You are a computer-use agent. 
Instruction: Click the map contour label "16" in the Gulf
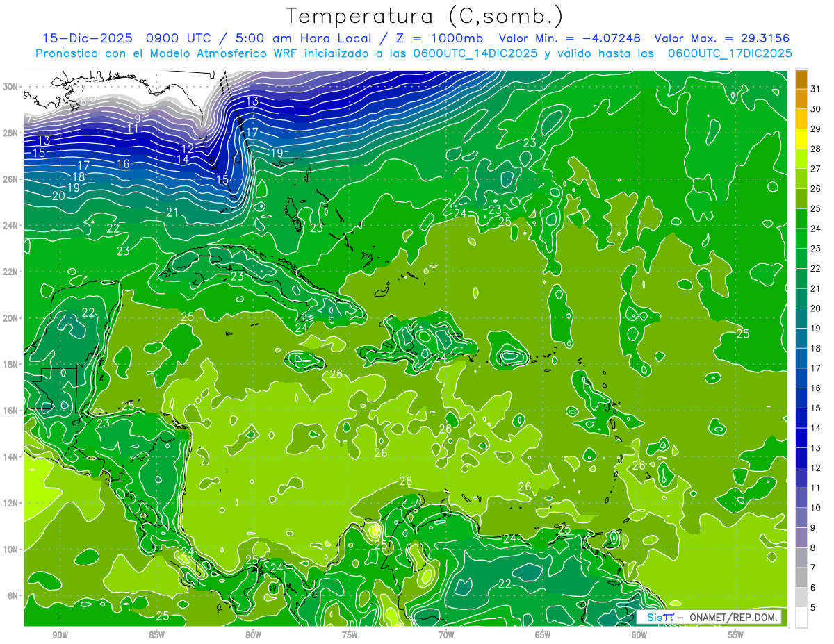[x=123, y=164]
